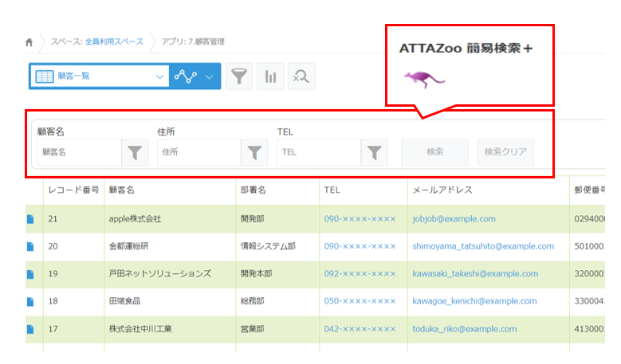Image resolution: width=621 pixels, height=364 pixels.
Task: Click the funnel button beside 顧客名 field
Action: point(135,151)
